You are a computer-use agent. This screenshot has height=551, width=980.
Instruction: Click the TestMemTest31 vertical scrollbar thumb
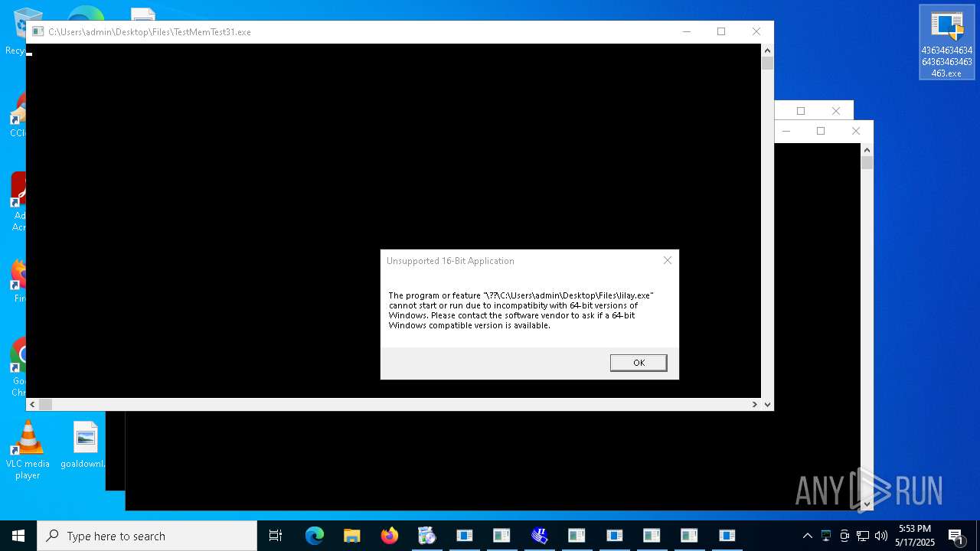pyautogui.click(x=767, y=63)
